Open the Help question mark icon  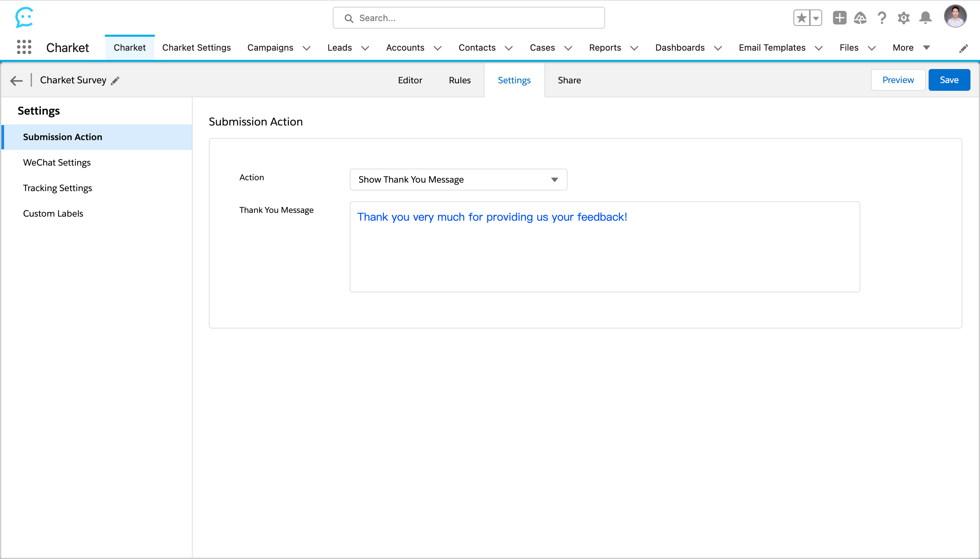point(882,18)
